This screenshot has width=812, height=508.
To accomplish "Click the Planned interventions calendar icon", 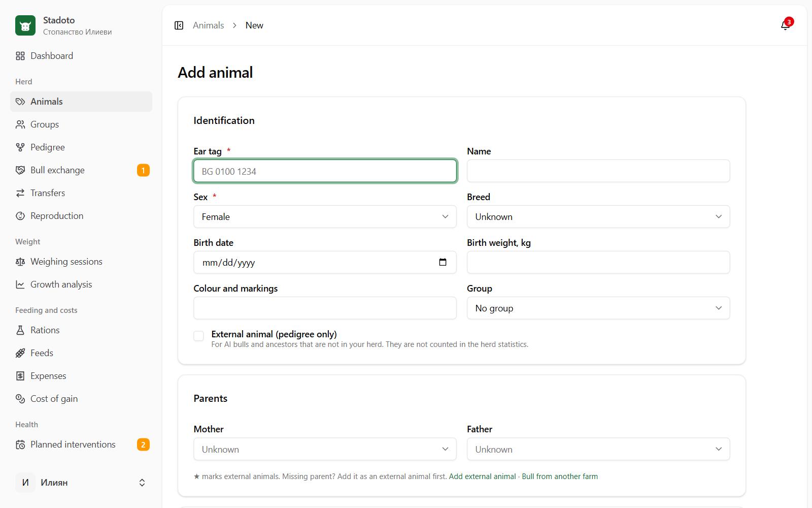I will (20, 444).
